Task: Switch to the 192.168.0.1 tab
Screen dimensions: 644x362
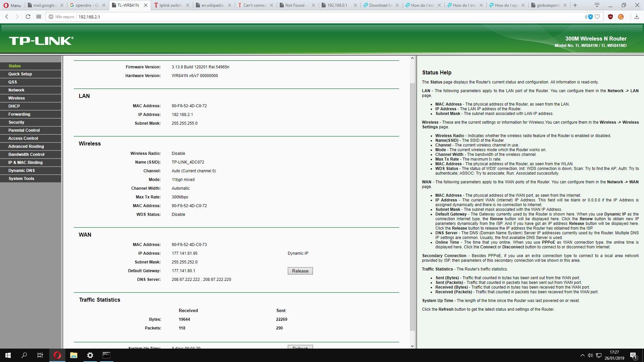Action: [x=337, y=5]
